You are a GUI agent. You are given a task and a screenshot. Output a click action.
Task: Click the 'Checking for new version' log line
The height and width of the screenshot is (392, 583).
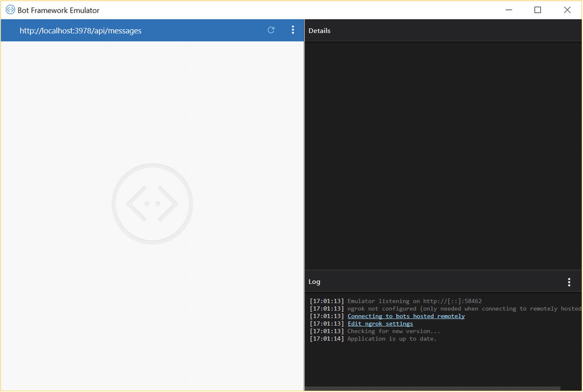click(x=394, y=331)
